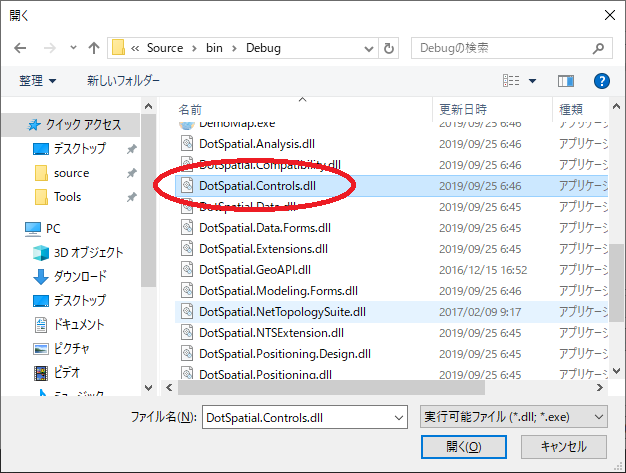Open ドキュメント folder
Screen dimensions: 626x473
coord(79,325)
